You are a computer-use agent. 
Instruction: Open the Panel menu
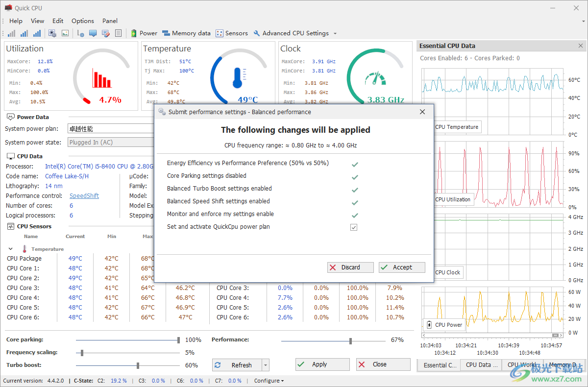point(110,21)
